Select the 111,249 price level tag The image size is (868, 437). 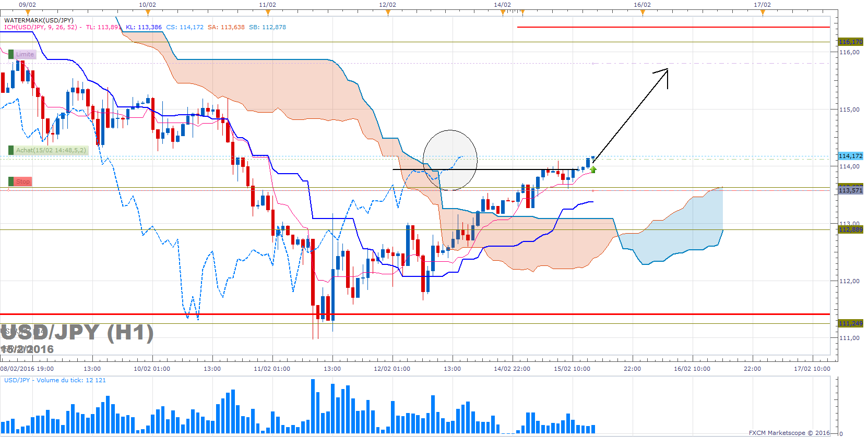(850, 323)
